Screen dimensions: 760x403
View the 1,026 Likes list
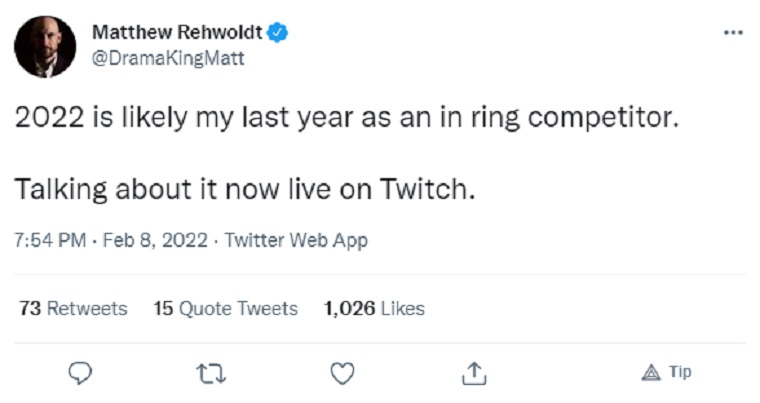374,308
